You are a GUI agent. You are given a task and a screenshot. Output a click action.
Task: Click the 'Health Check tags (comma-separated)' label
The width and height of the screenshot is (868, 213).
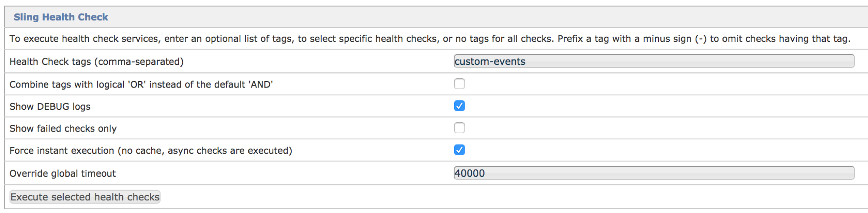96,61
